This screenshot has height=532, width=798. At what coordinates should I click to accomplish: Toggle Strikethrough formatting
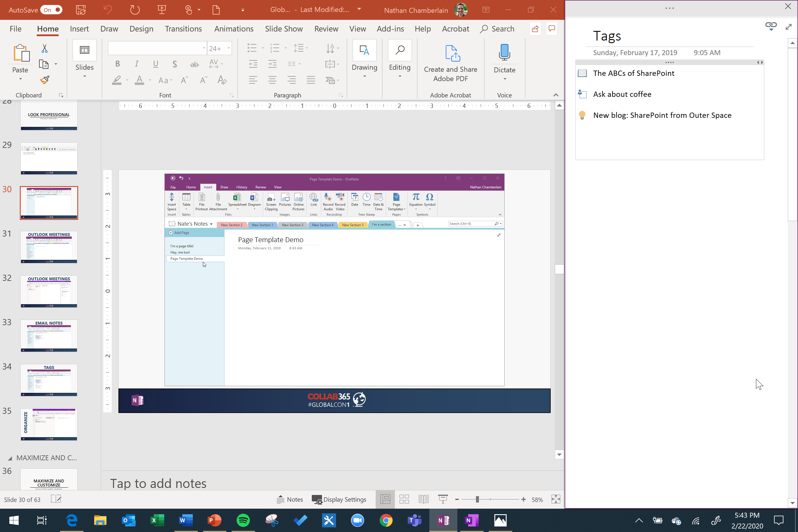tap(194, 64)
